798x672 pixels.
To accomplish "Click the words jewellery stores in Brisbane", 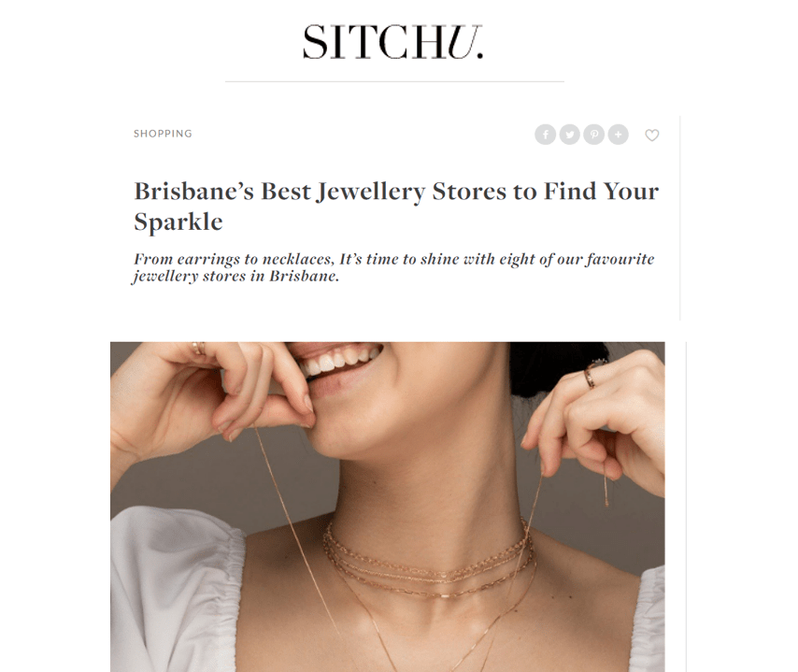I will [x=235, y=276].
